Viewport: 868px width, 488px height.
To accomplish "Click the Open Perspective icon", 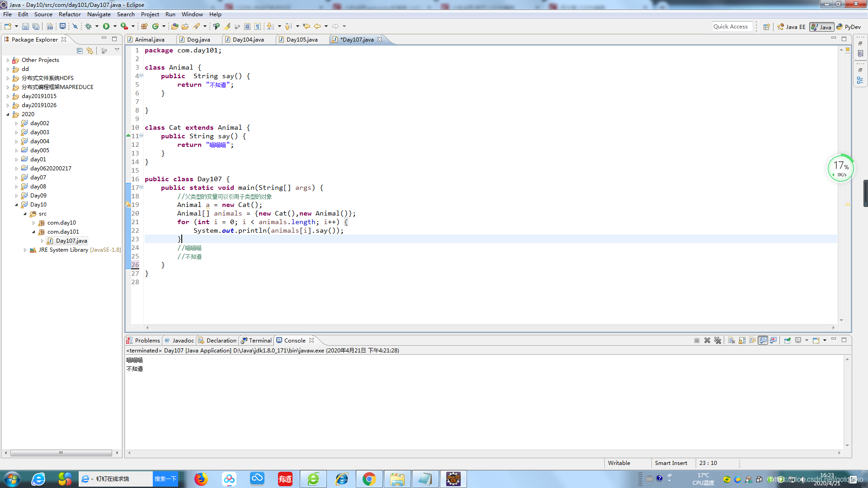I will coord(766,27).
